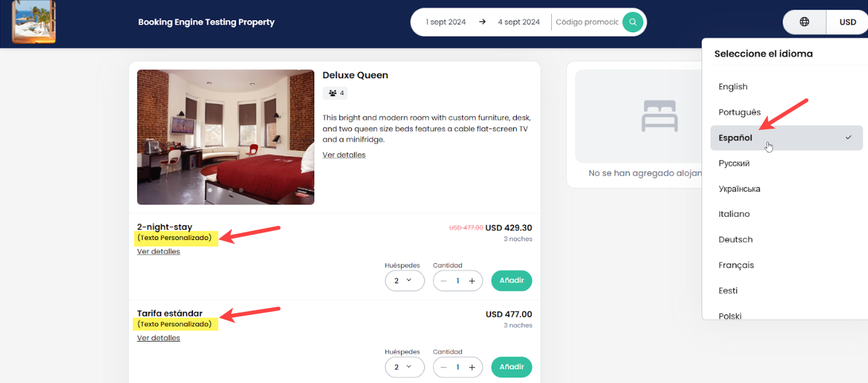Select English from language list
This screenshot has width=868, height=383.
tap(733, 87)
